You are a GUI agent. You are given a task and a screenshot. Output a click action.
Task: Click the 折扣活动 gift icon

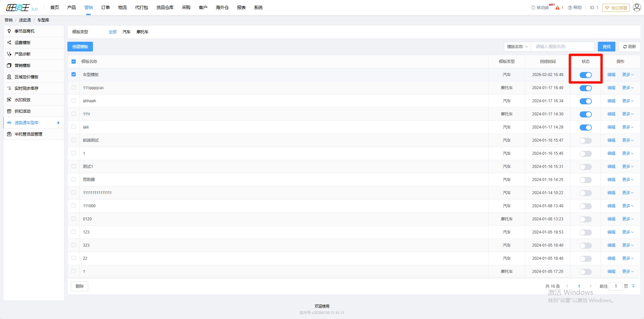9,111
